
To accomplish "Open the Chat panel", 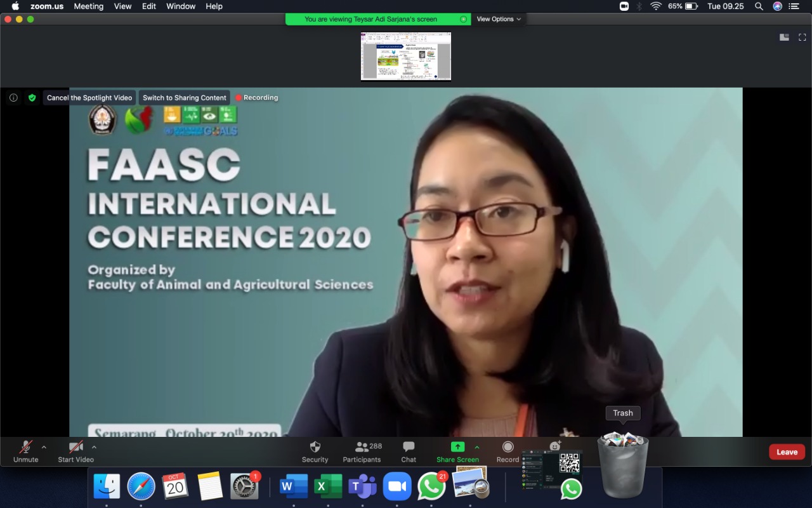I will [409, 447].
